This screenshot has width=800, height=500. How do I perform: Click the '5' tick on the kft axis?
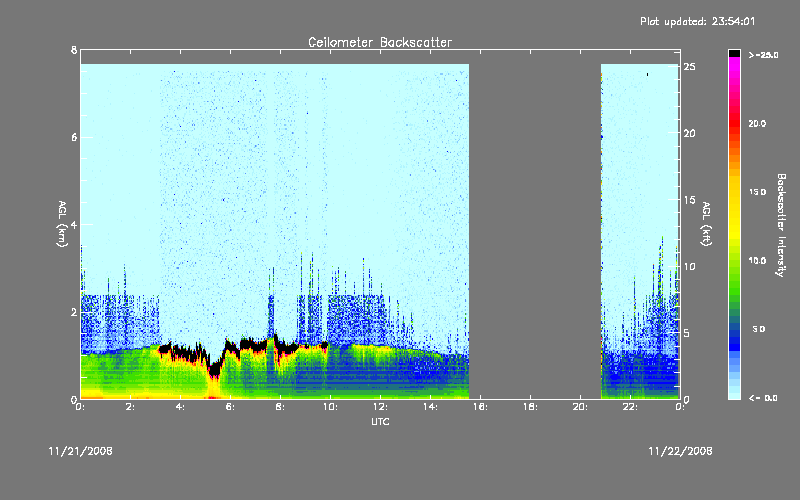(687, 333)
